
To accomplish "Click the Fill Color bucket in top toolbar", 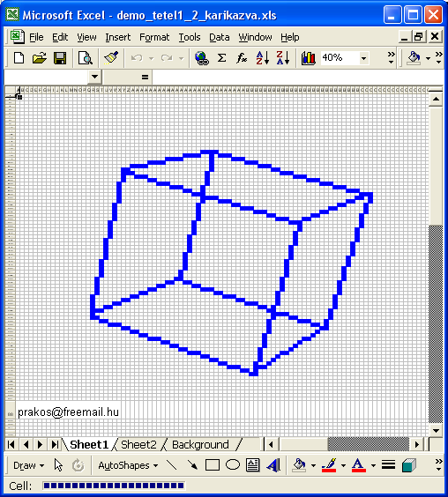I will coord(414,58).
